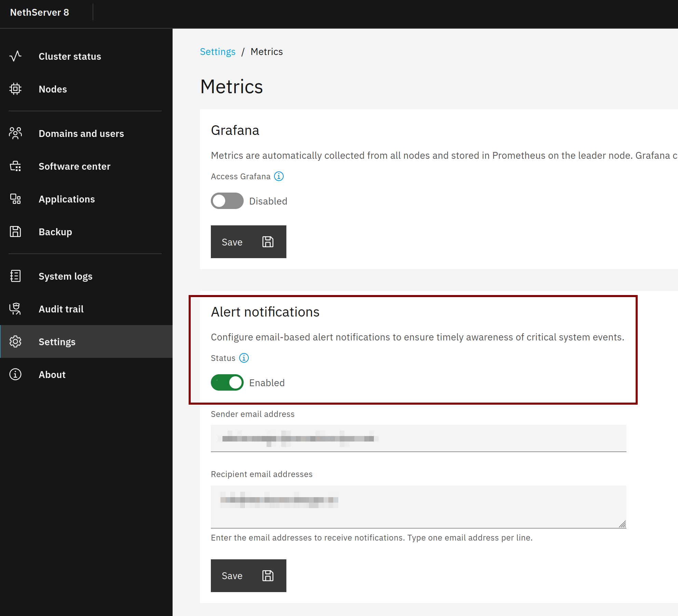Click the Domains and users people icon
The width and height of the screenshot is (678, 616).
15,134
